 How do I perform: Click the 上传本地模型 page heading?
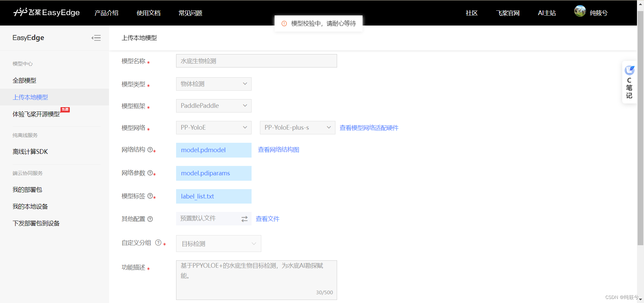point(139,38)
